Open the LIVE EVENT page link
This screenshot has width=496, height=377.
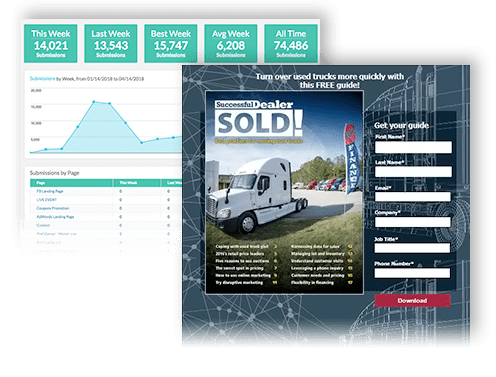pyautogui.click(x=47, y=200)
